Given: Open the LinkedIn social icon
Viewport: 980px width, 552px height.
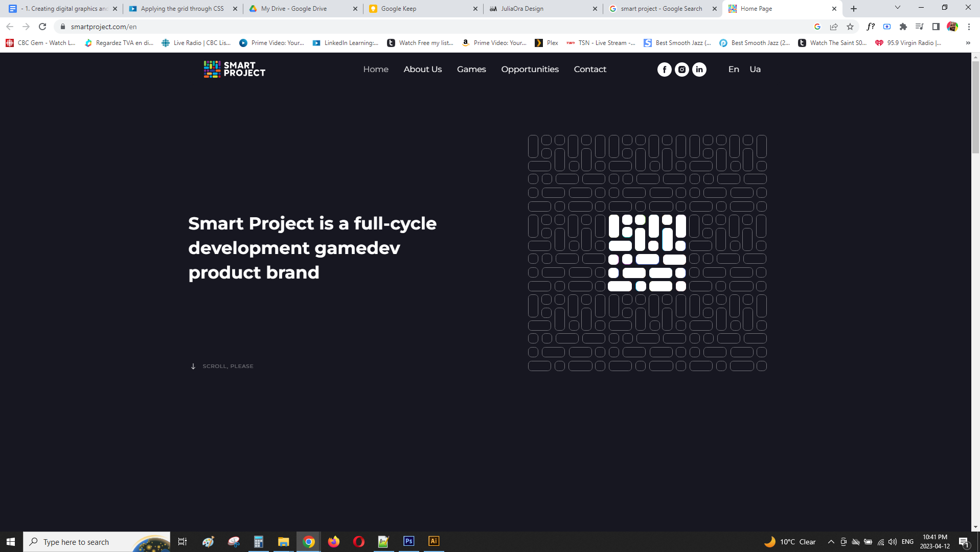Looking at the screenshot, I should tap(699, 70).
